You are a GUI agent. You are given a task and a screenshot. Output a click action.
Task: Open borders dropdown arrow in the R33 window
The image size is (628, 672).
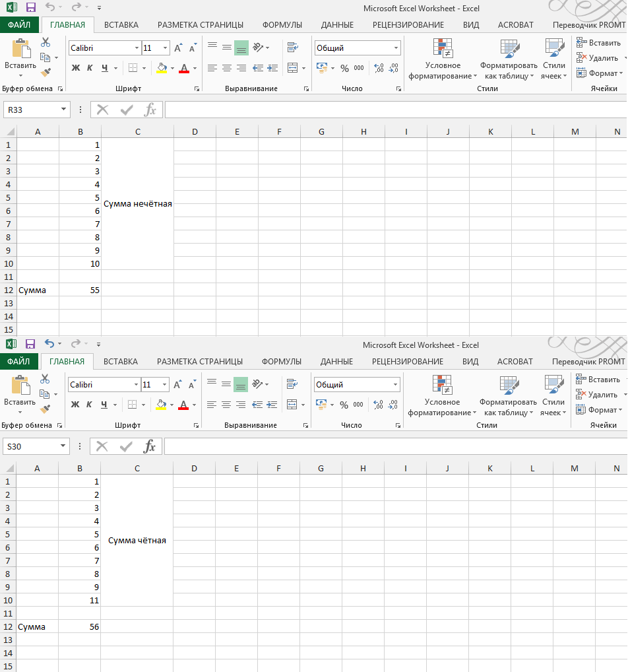[144, 68]
